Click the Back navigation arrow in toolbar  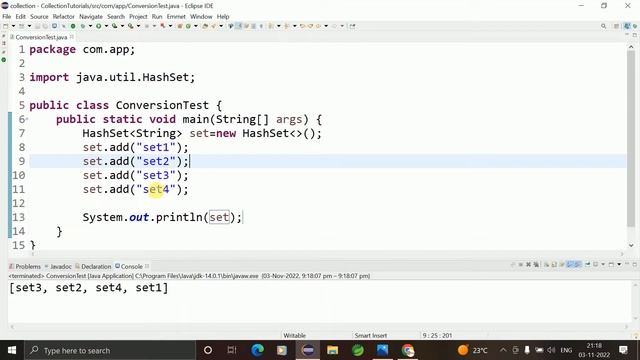[x=318, y=26]
